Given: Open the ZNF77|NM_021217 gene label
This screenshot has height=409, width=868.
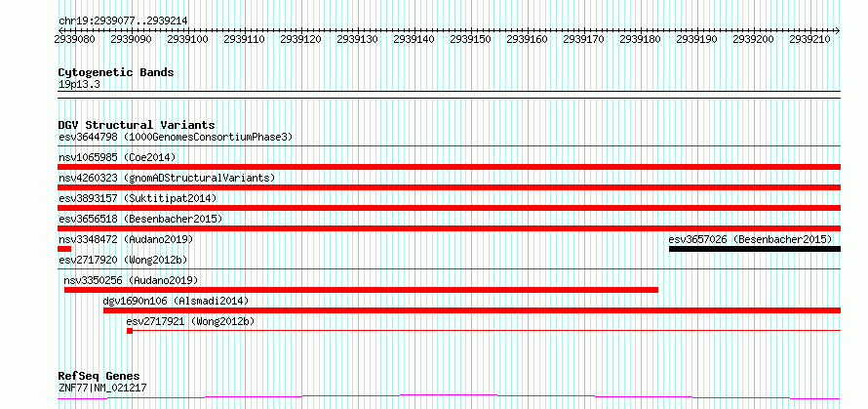Looking at the screenshot, I should coord(102,388).
